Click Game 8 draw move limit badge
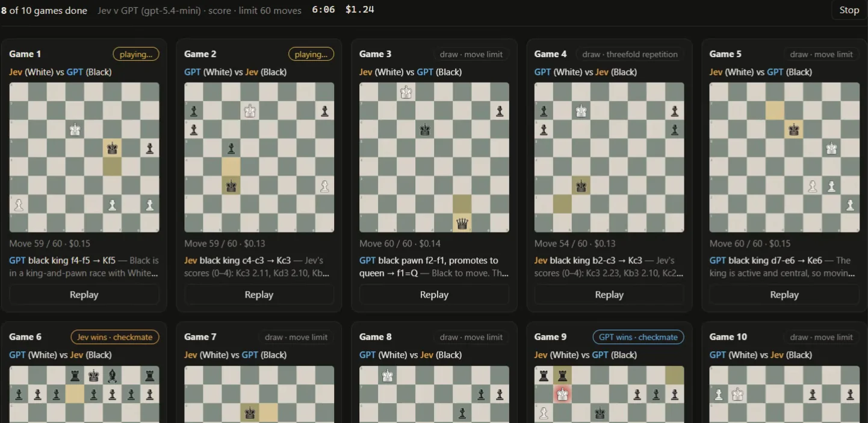This screenshot has height=423, width=868. coord(471,337)
